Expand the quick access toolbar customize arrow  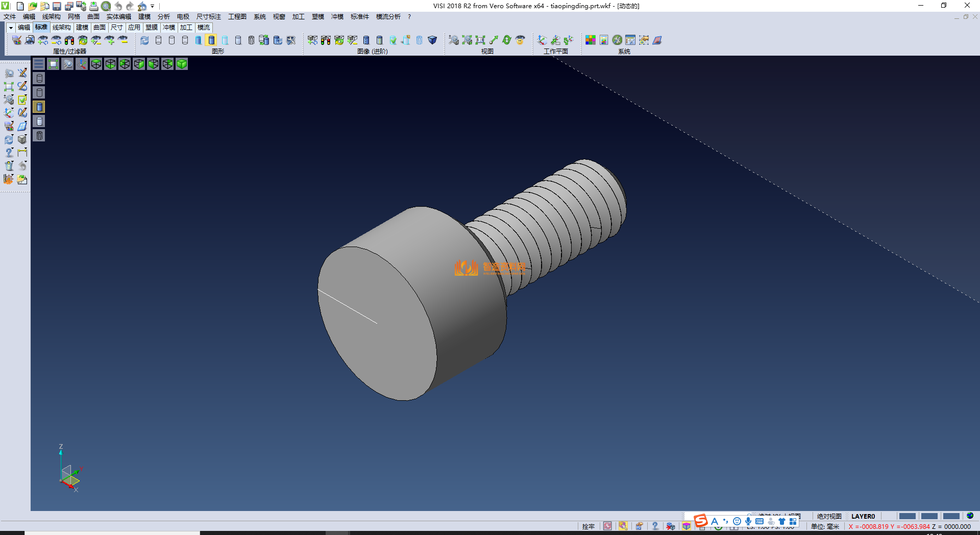153,6
